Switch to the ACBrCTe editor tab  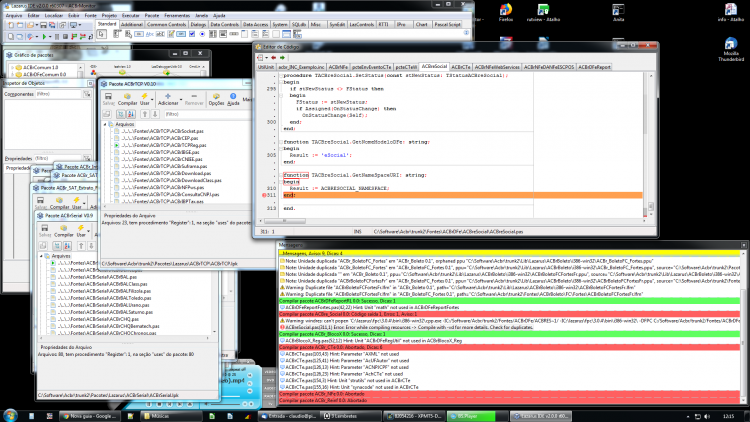(461, 67)
